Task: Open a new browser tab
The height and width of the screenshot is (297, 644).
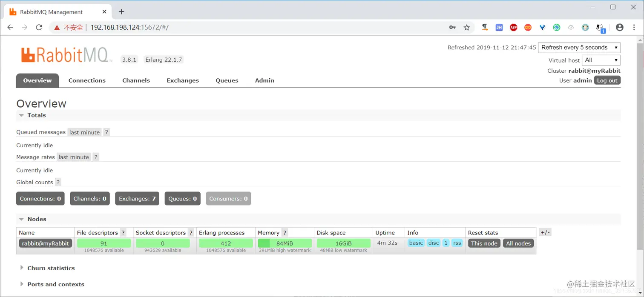Action: [121, 11]
